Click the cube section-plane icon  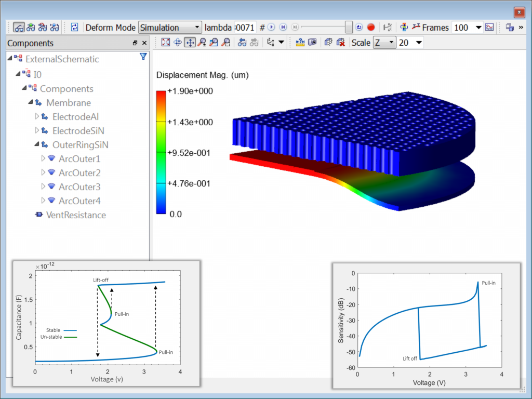[x=328, y=43]
